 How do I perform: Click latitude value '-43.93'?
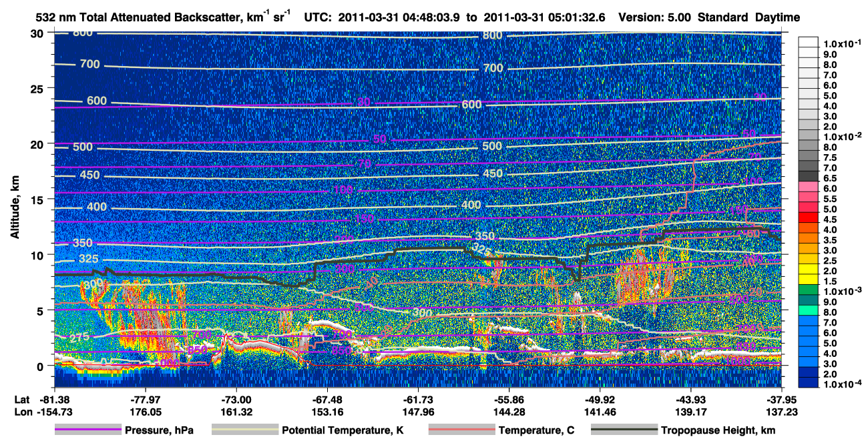(690, 400)
